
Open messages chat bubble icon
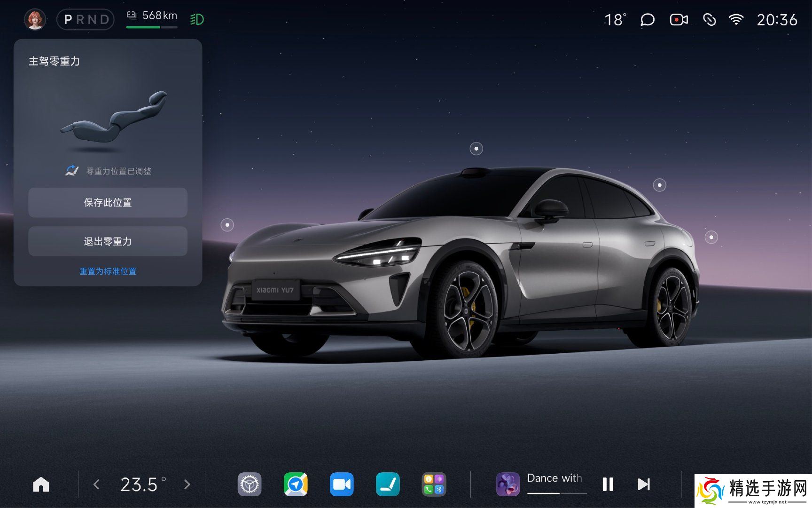[x=647, y=20]
